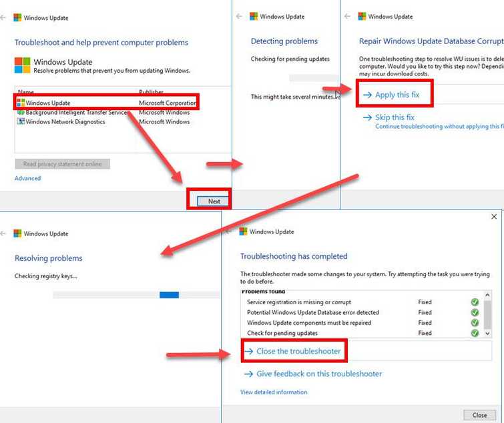The height and width of the screenshot is (423, 504).
Task: Click the scroll down arrow of the problems found list
Action: click(x=487, y=334)
